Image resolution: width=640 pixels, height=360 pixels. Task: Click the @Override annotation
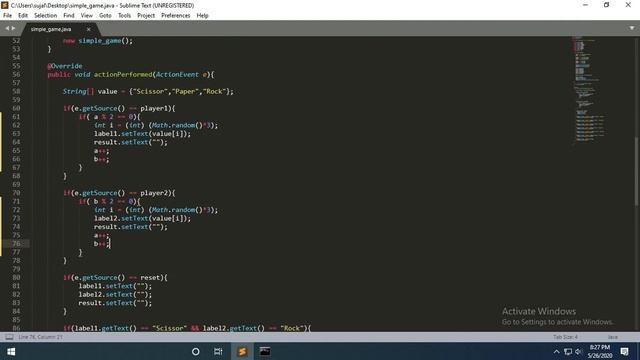pyautogui.click(x=64, y=66)
